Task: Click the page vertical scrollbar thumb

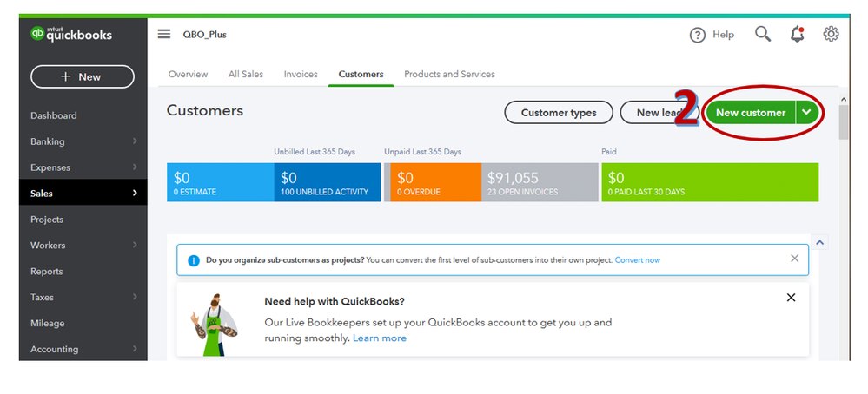Action: 844,122
